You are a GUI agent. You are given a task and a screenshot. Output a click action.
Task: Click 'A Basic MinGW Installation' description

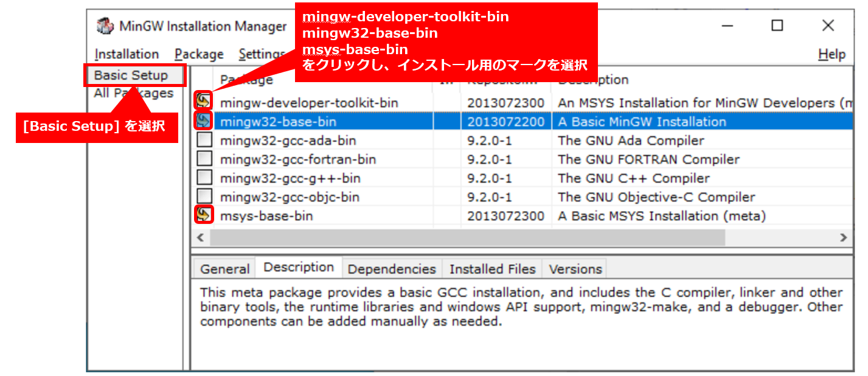tap(642, 122)
